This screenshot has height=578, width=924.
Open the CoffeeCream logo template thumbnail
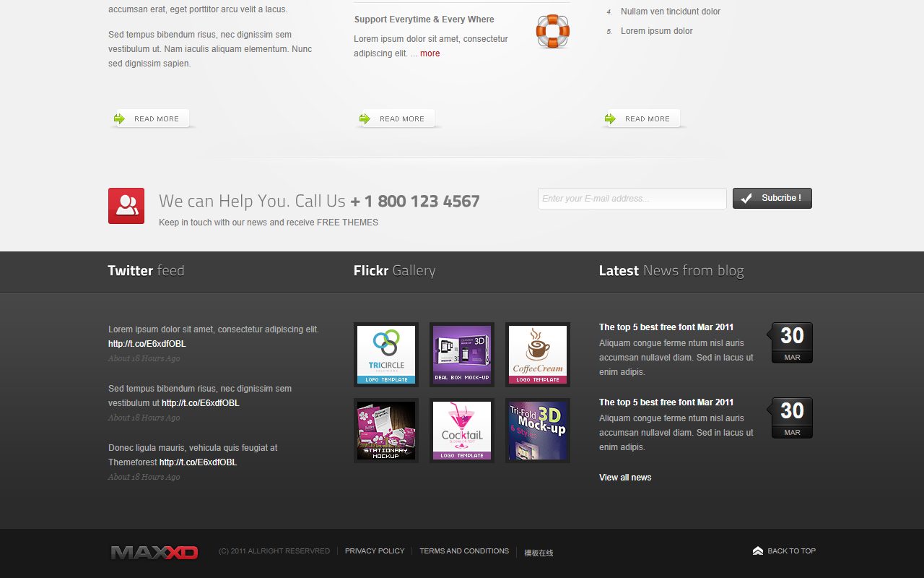[x=538, y=355]
